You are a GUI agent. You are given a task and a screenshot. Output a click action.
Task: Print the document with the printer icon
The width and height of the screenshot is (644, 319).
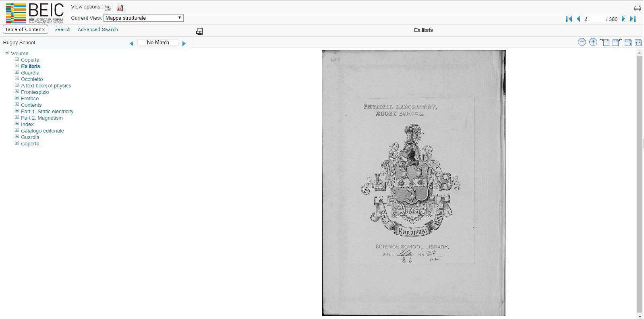(x=638, y=8)
